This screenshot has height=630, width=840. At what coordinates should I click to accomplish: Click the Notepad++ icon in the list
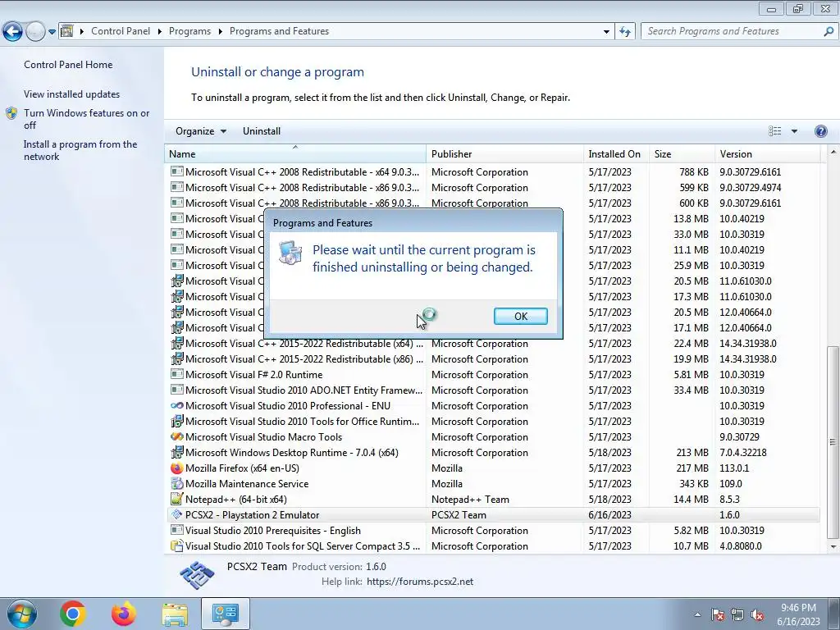point(177,499)
